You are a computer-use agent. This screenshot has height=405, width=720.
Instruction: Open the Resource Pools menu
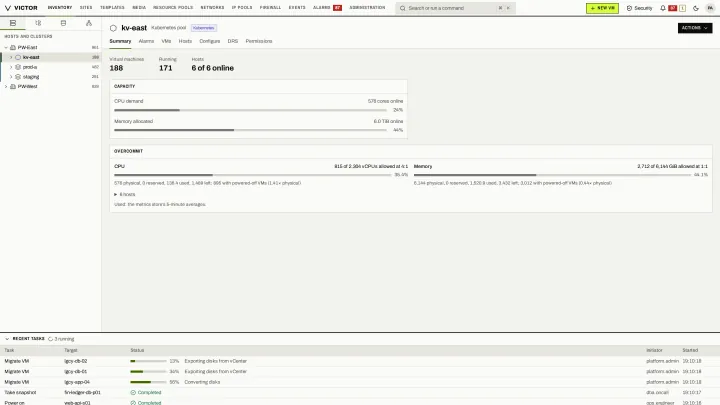(x=173, y=8)
